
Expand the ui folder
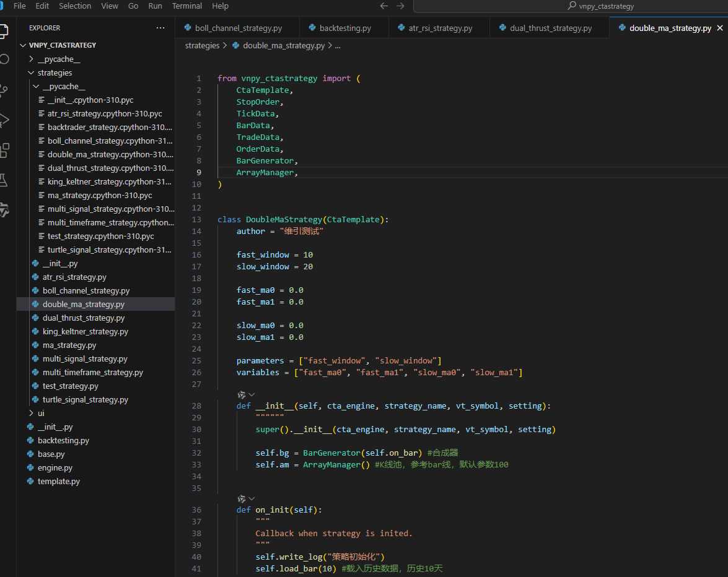click(31, 414)
